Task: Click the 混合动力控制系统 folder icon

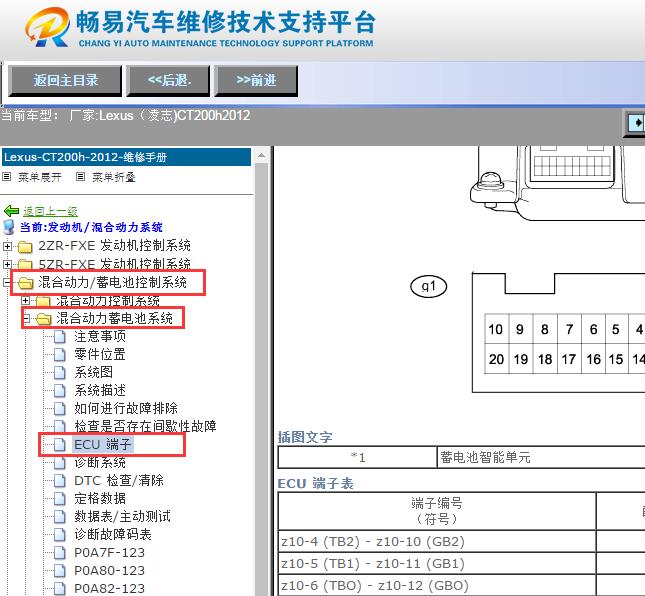Action: pyautogui.click(x=43, y=301)
